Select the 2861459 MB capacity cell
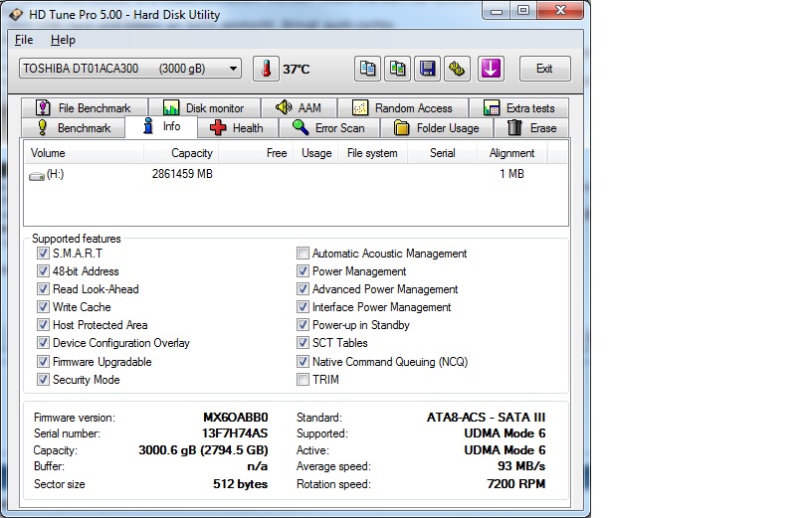 tap(182, 174)
